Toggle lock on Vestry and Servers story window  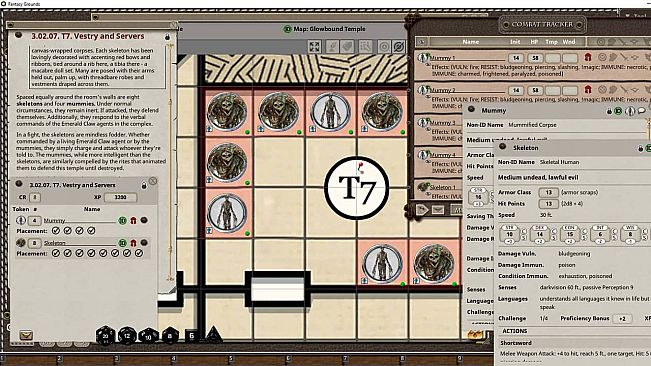[x=167, y=37]
